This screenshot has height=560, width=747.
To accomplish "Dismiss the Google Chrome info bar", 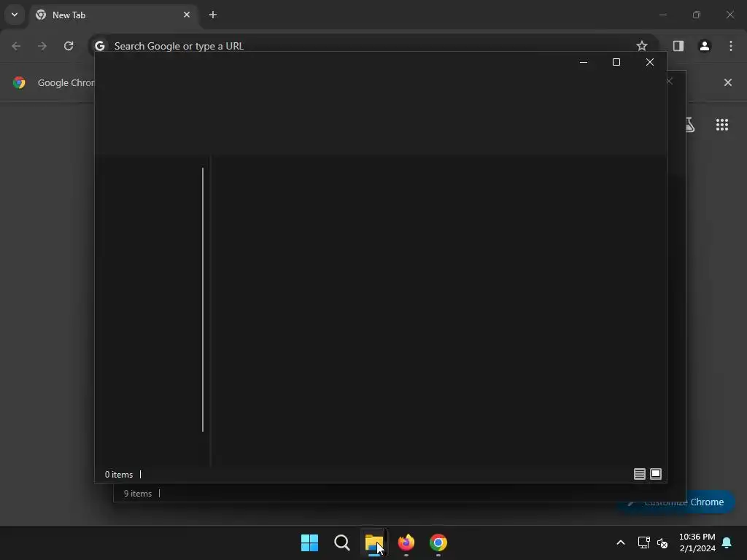I will [728, 82].
